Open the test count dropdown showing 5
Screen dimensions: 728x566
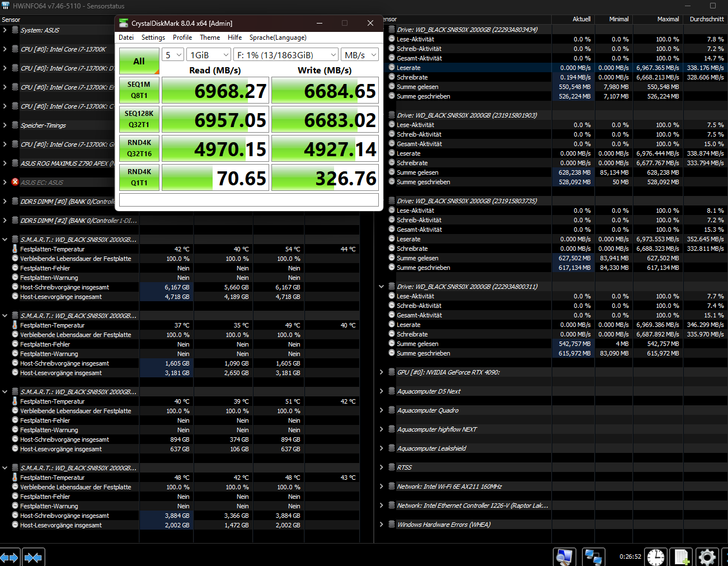(x=173, y=55)
